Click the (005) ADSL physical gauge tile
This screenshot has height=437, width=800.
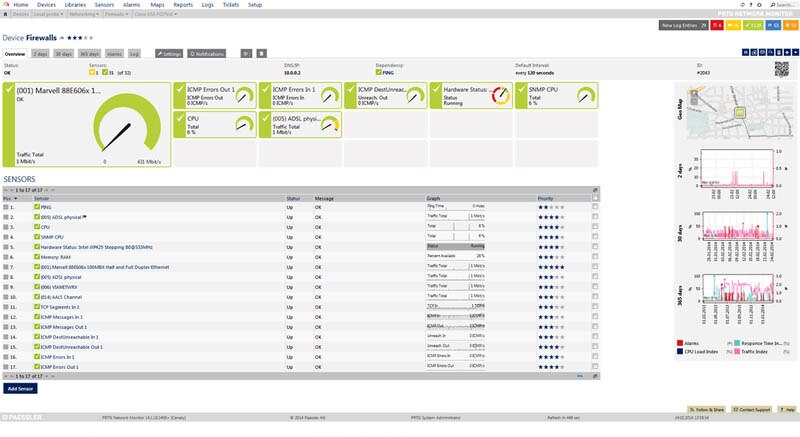pos(300,125)
